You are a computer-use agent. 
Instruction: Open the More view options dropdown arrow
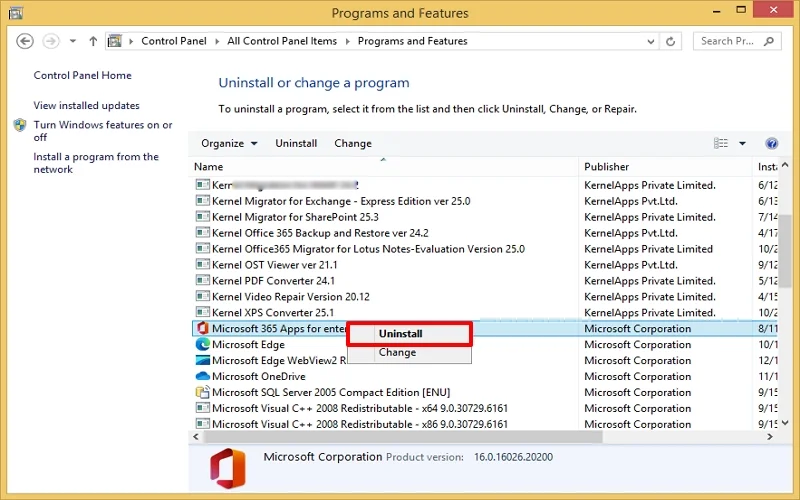coord(742,143)
